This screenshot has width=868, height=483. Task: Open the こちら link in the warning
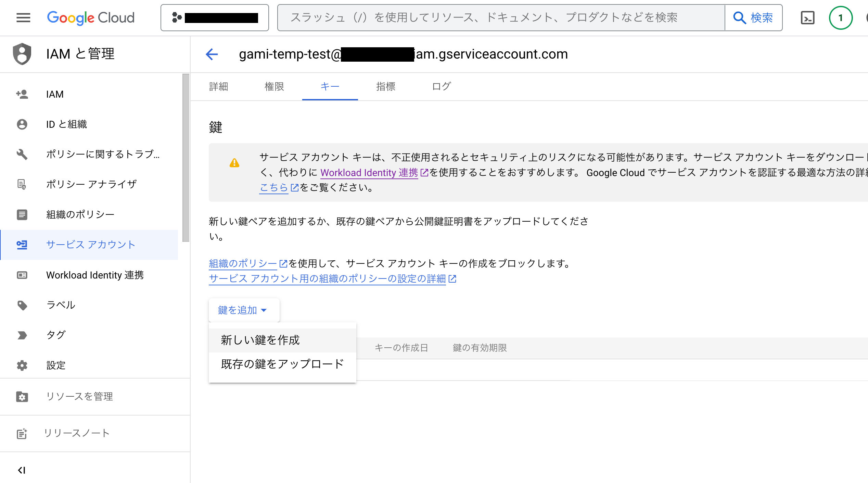point(274,187)
